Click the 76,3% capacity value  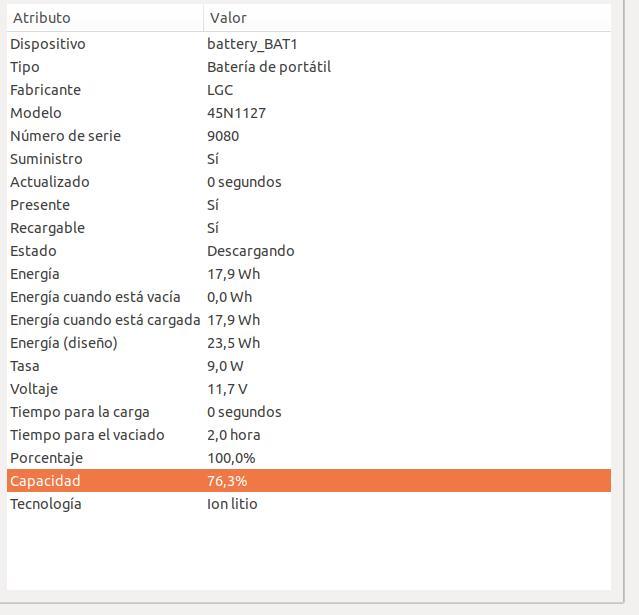coord(227,481)
